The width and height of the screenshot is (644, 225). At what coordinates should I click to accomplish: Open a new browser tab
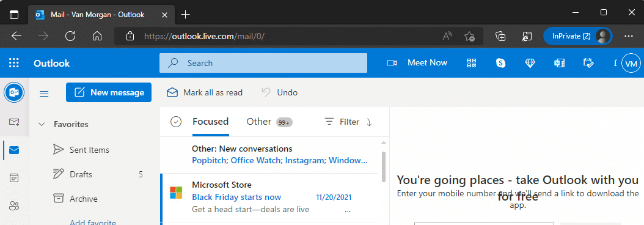click(186, 15)
